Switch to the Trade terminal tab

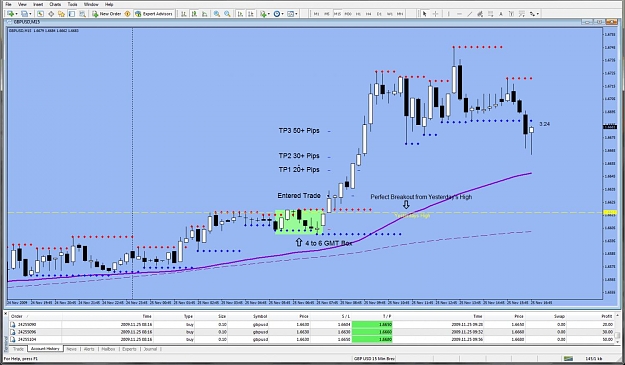pos(18,349)
